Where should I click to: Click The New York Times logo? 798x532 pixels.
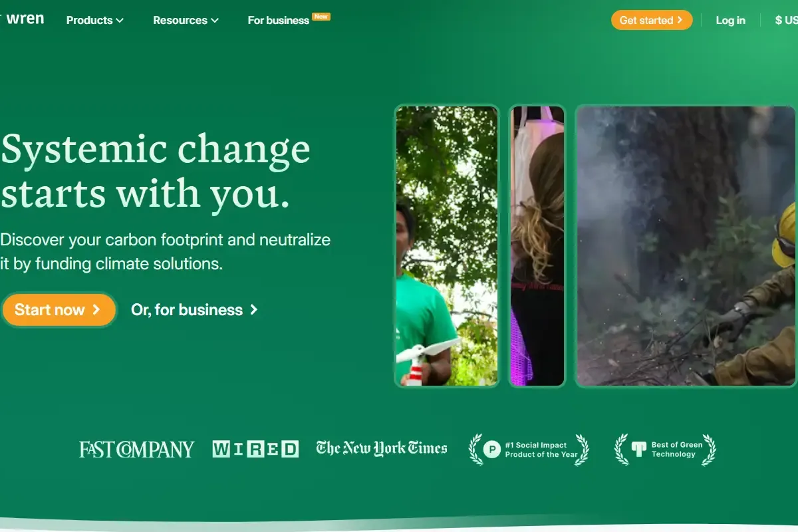pos(382,448)
